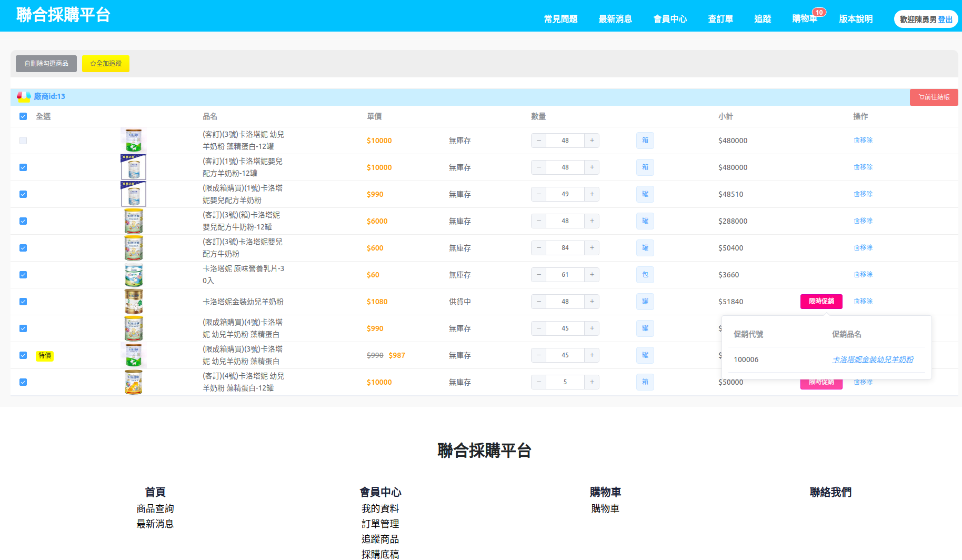Decrease quantity in (1號)嬰兒配方羊奶粉-12罐 row

(x=538, y=167)
